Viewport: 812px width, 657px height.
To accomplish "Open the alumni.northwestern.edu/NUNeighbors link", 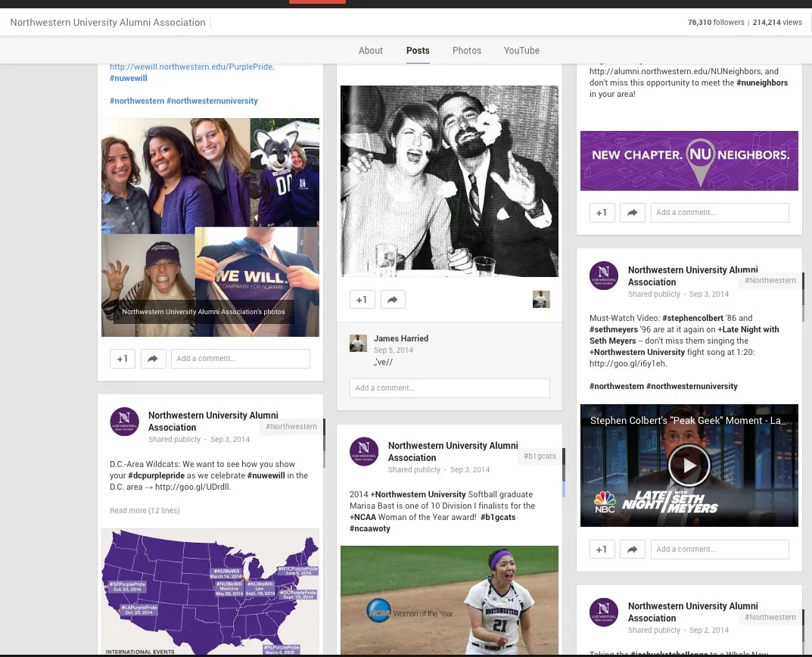I will (676, 71).
